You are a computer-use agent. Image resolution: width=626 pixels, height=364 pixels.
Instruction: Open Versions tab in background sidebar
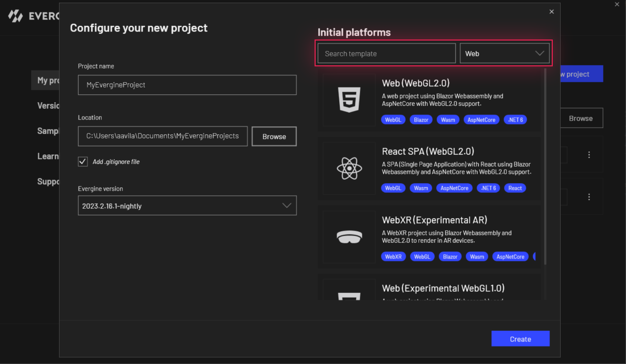pos(48,106)
